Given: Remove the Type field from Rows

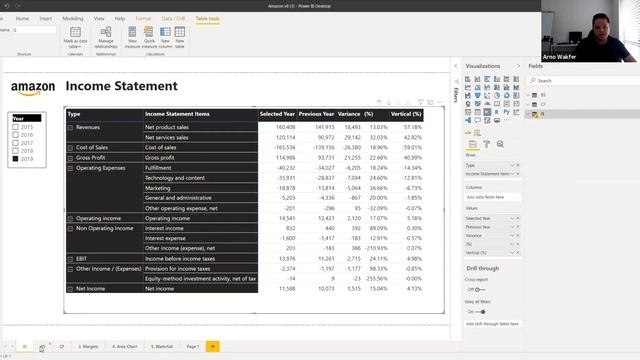Looking at the screenshot, I should [518, 165].
